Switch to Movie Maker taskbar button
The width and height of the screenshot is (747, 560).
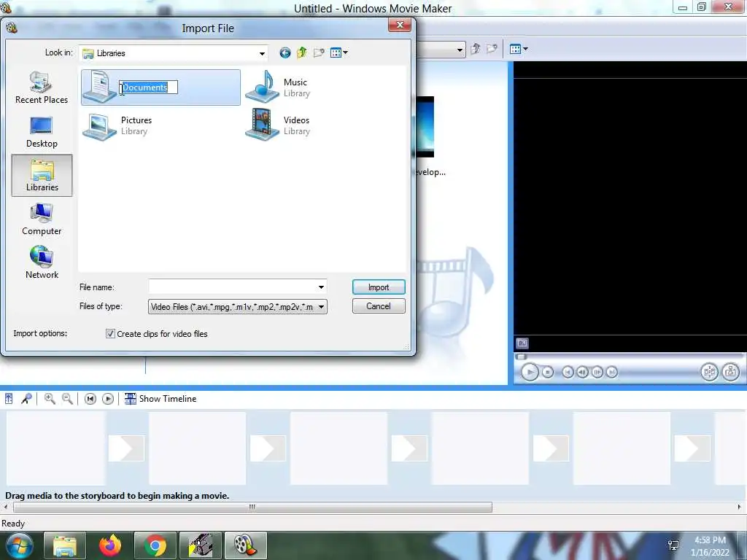point(245,545)
